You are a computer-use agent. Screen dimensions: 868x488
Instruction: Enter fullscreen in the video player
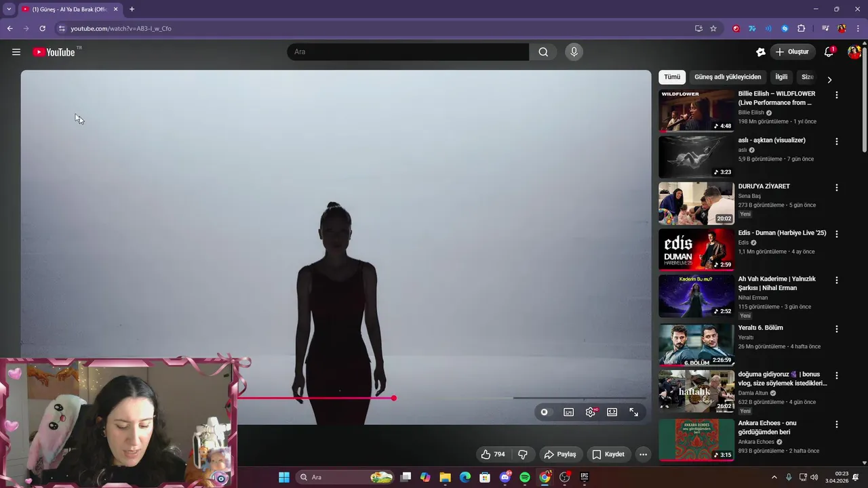click(x=633, y=412)
